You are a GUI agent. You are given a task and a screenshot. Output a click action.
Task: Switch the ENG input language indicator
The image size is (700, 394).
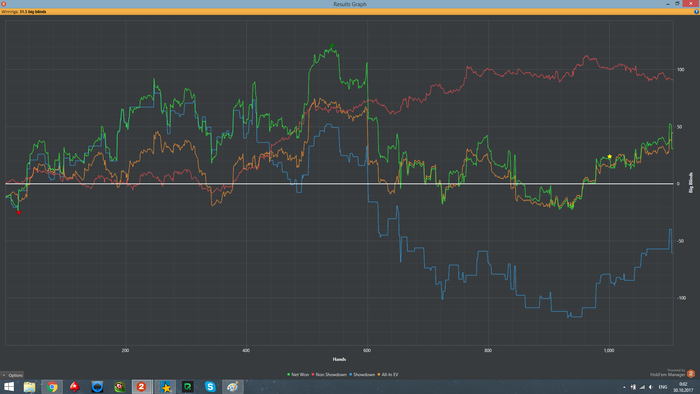[x=663, y=387]
